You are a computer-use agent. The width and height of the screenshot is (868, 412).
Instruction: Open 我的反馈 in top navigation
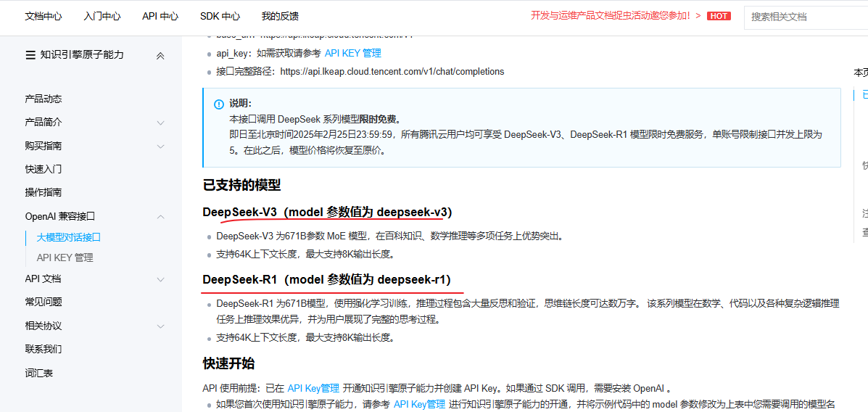pos(280,17)
